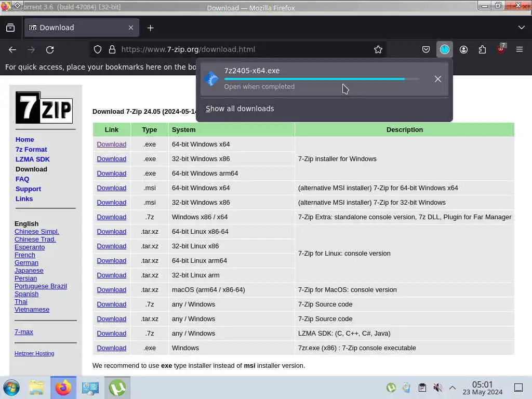Switch language to Japanese
Viewport: 532px width, 399px height.
tap(29, 270)
